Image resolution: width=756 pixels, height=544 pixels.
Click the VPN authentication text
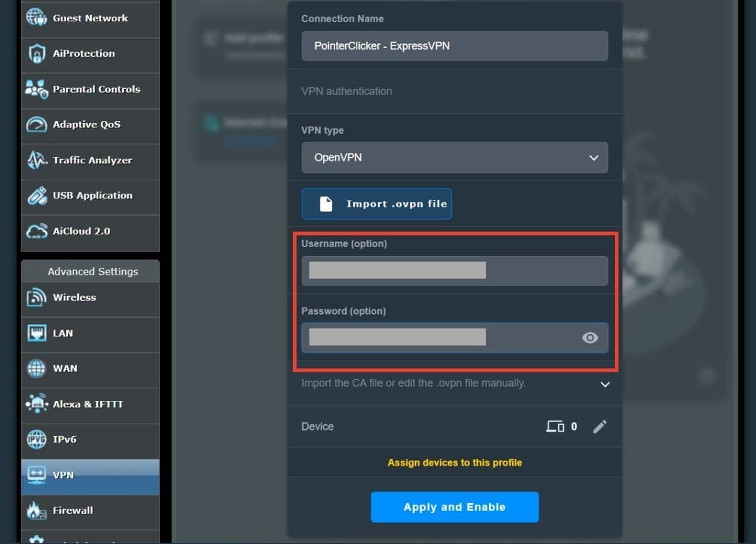coord(346,91)
